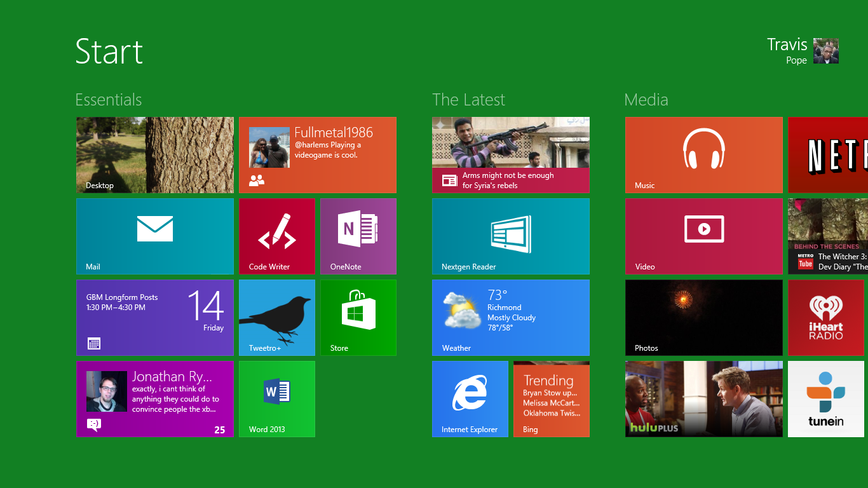Open the Music headphones tile
Screen dimensions: 868x488
click(704, 155)
